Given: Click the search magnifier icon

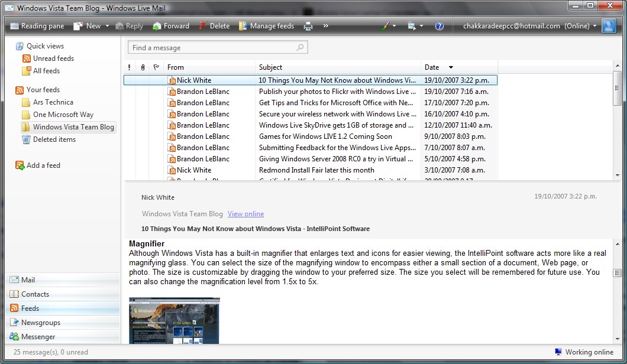Looking at the screenshot, I should [300, 48].
